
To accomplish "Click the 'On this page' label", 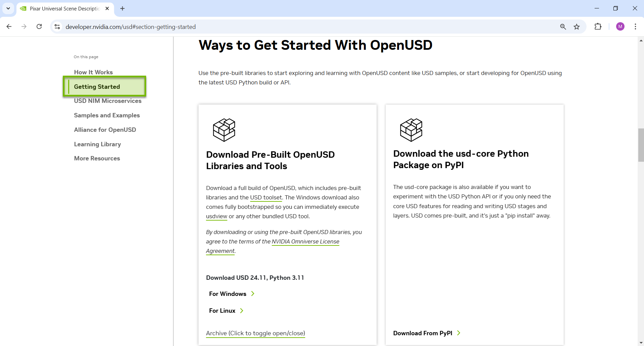I will click(x=86, y=57).
